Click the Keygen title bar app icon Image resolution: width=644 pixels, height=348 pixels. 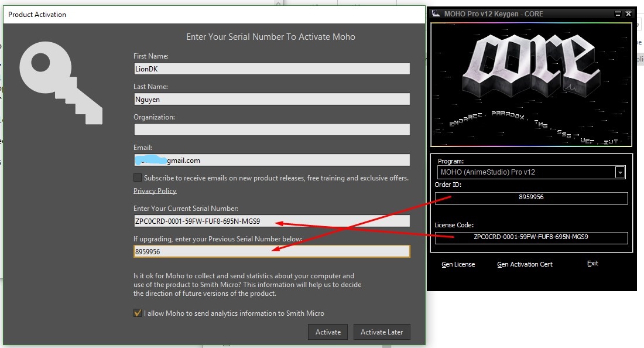tap(436, 13)
